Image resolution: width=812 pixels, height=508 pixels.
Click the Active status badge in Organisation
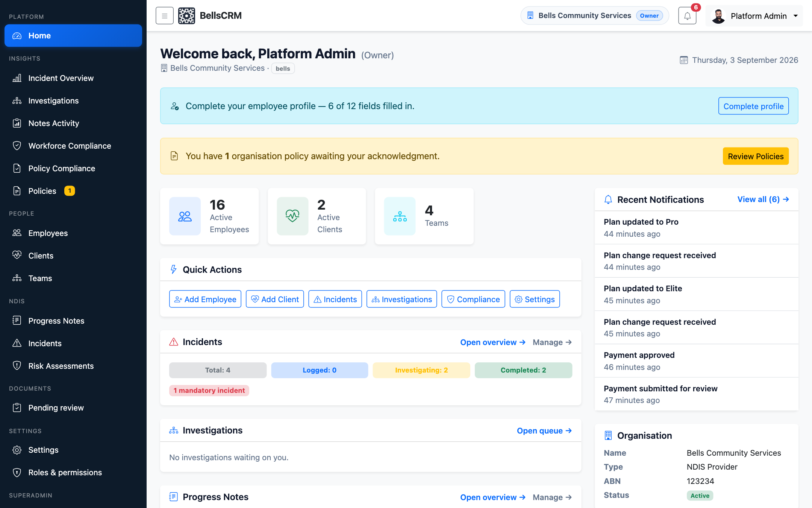coord(700,496)
